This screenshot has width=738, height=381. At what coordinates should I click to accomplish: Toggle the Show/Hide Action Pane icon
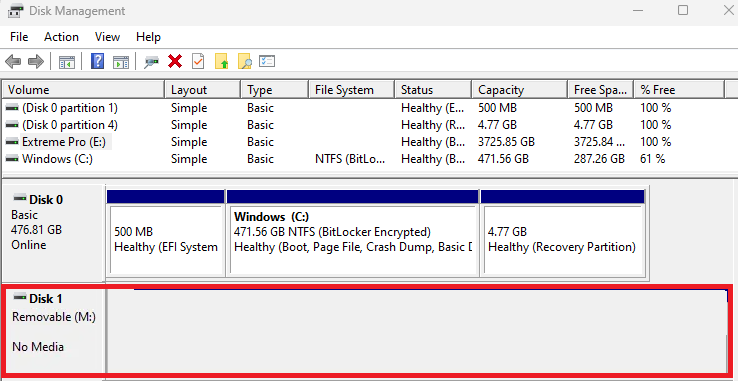pyautogui.click(x=121, y=62)
